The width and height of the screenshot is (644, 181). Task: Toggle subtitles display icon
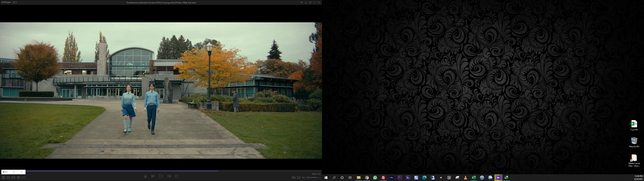(299, 177)
